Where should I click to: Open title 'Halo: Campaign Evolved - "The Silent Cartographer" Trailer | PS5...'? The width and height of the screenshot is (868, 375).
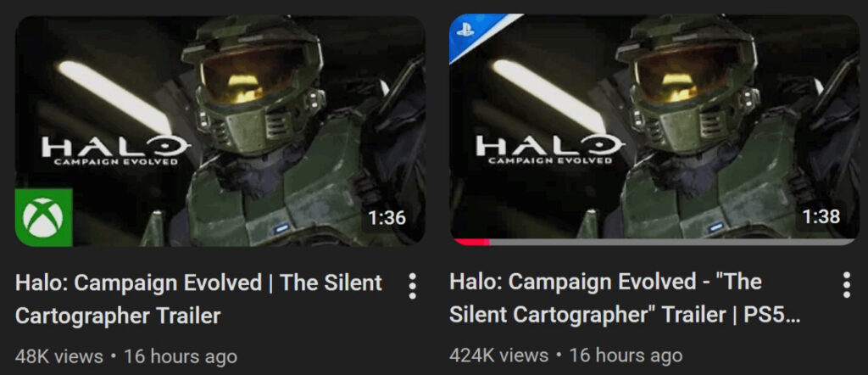tap(625, 298)
